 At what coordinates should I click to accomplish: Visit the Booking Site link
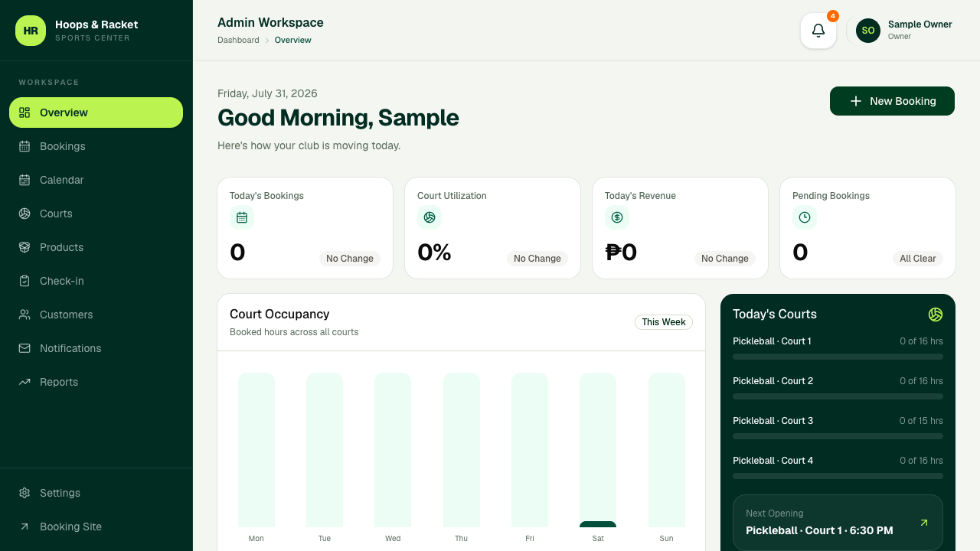(x=96, y=527)
